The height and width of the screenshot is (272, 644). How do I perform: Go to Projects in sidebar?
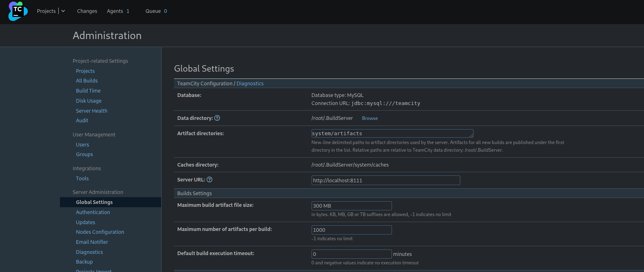(85, 71)
